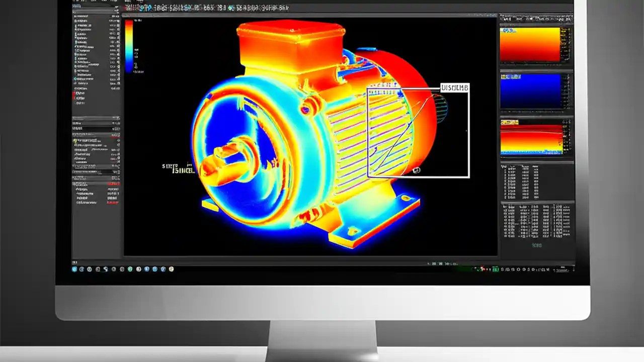The image size is (644, 362).
Task: Click the green label under the right data table
Action: tap(536, 246)
